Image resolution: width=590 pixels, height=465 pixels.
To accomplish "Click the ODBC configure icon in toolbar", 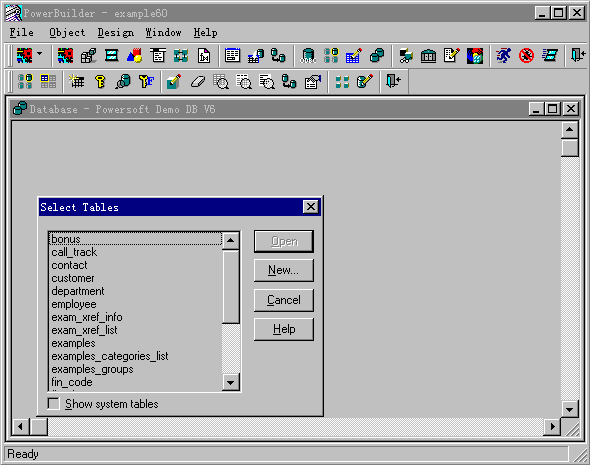I will coord(308,56).
